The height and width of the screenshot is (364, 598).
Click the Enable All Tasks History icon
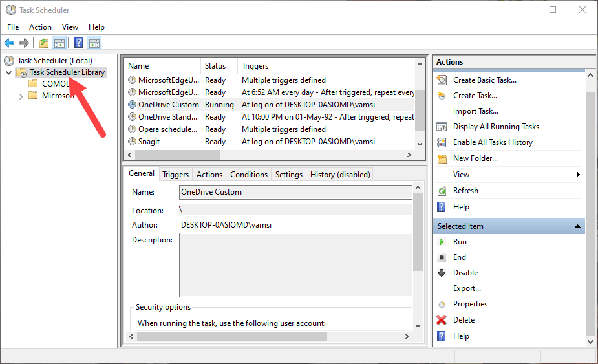[442, 142]
